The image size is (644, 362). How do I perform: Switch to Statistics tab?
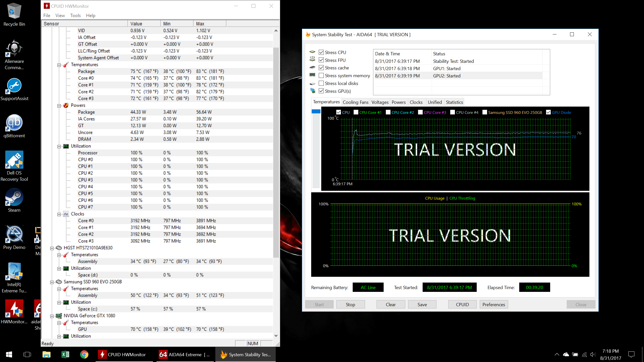[x=454, y=102]
